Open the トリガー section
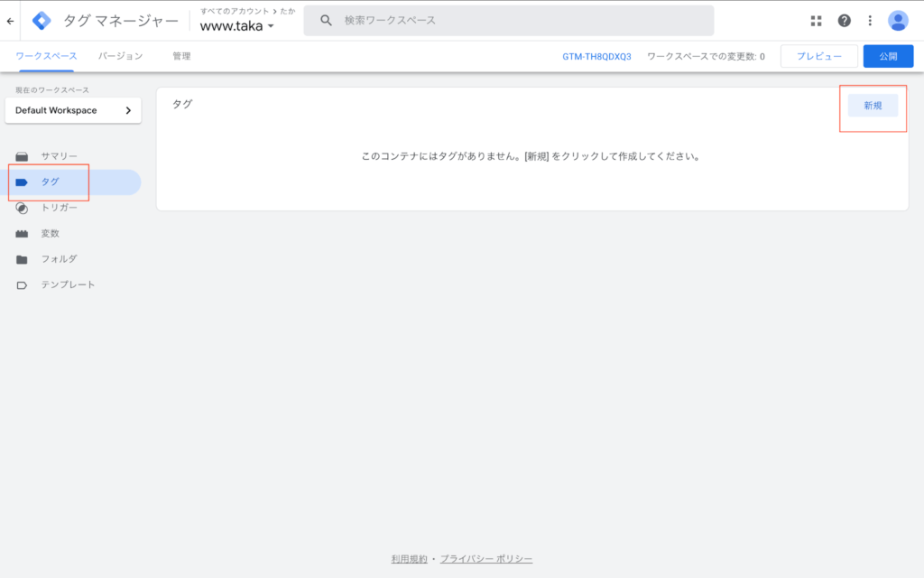The height and width of the screenshot is (578, 924). tap(60, 207)
